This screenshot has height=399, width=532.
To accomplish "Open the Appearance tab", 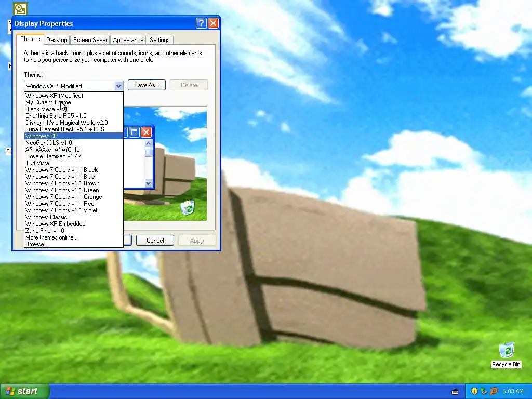I will click(x=128, y=39).
